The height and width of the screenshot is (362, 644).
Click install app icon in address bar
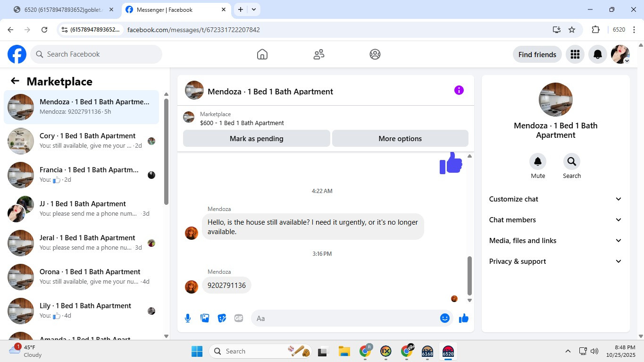(557, 30)
